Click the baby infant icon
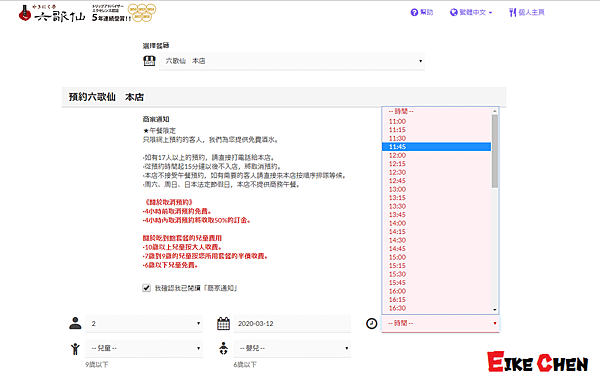This screenshot has height=383, width=600. click(223, 348)
